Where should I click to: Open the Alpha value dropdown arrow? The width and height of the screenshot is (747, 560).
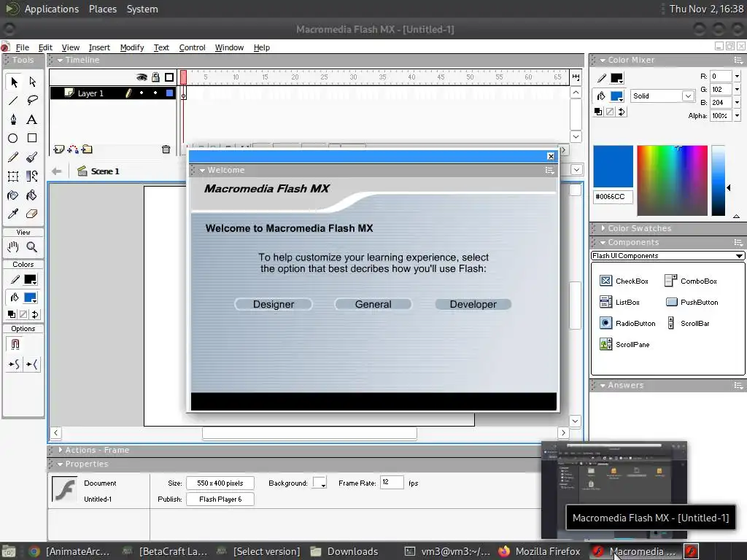pos(737,116)
